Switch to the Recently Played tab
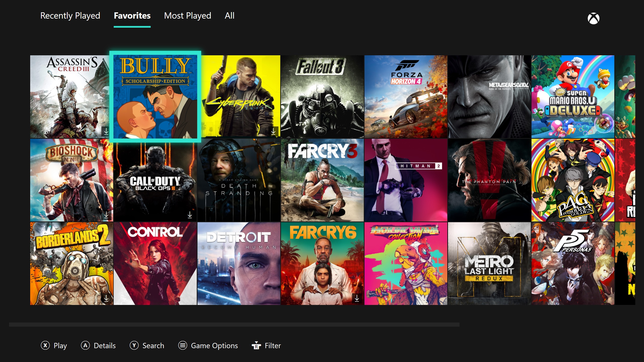Viewport: 644px width, 362px height. pyautogui.click(x=70, y=16)
